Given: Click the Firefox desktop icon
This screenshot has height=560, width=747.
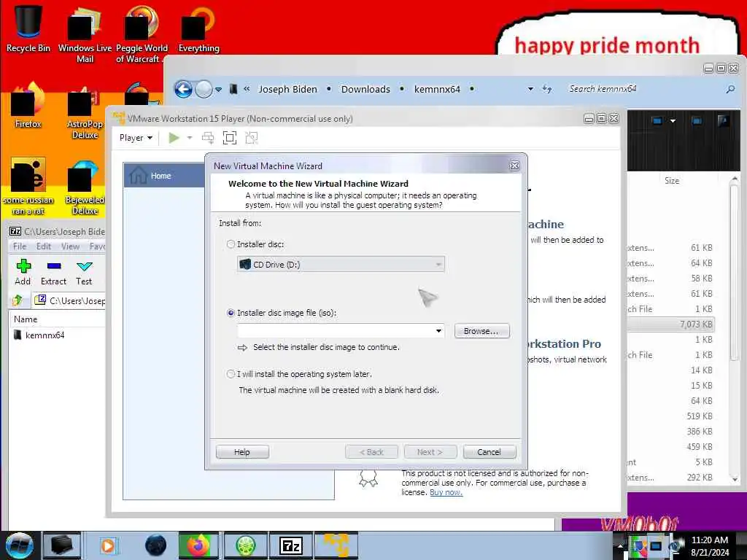Looking at the screenshot, I should (x=28, y=105).
